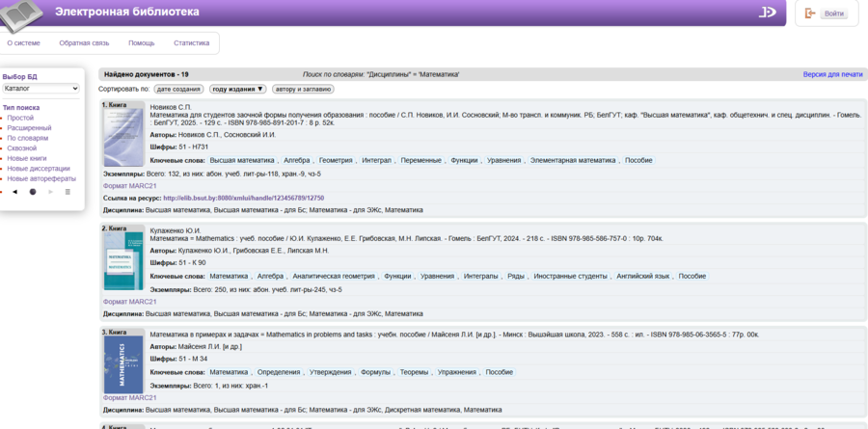Click the left arrow control in sidebar
The height and width of the screenshot is (429, 868).
coord(14,192)
